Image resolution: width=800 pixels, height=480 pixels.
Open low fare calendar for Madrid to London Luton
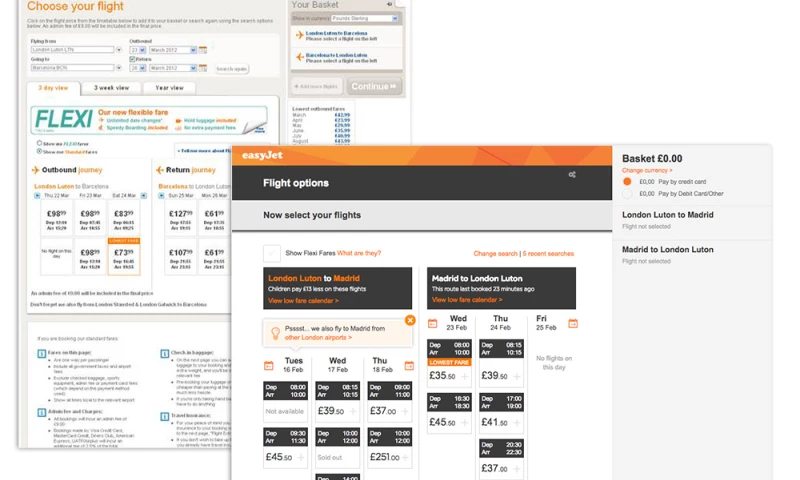tap(467, 300)
